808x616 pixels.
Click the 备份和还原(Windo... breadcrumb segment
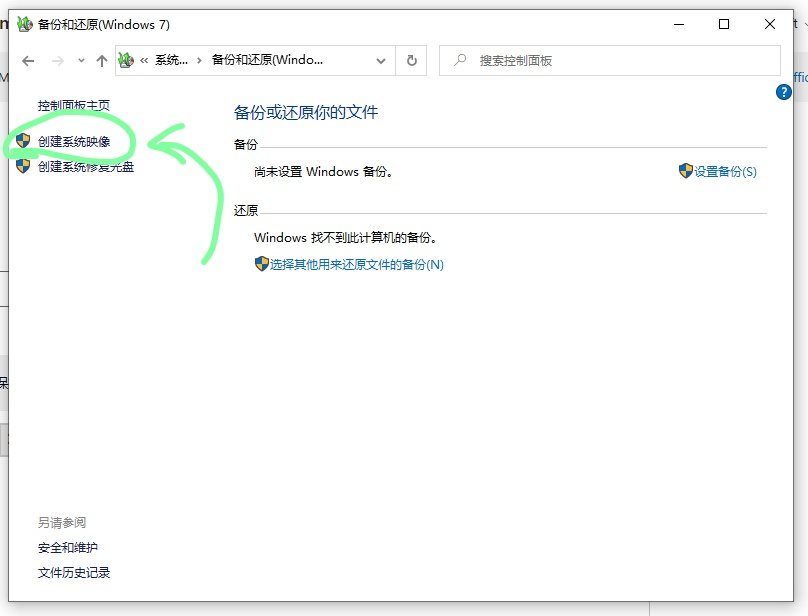point(267,60)
